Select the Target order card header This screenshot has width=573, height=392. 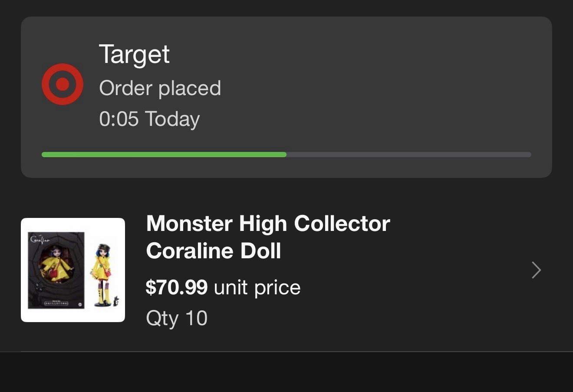pos(286,96)
